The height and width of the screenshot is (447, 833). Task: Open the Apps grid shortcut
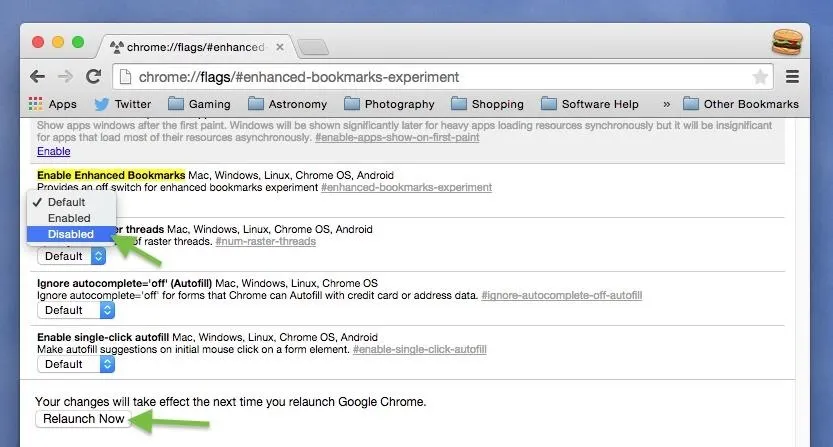(53, 104)
